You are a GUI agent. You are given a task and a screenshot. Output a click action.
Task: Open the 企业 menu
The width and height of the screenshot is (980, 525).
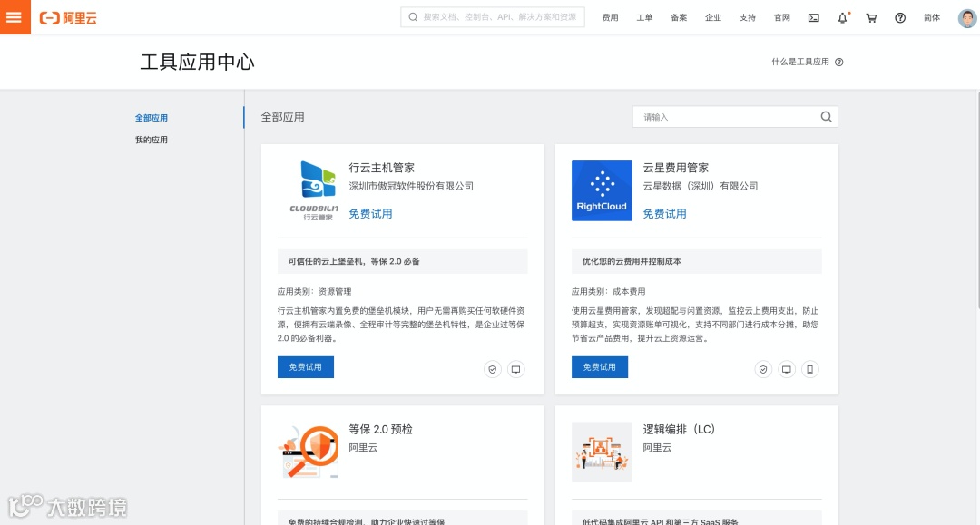713,17
